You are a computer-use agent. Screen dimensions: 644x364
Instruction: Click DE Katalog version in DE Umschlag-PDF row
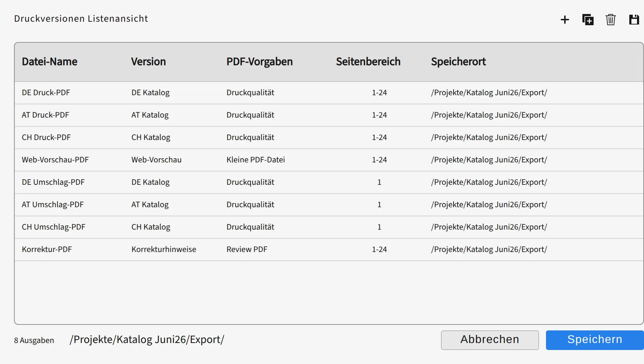[150, 182]
